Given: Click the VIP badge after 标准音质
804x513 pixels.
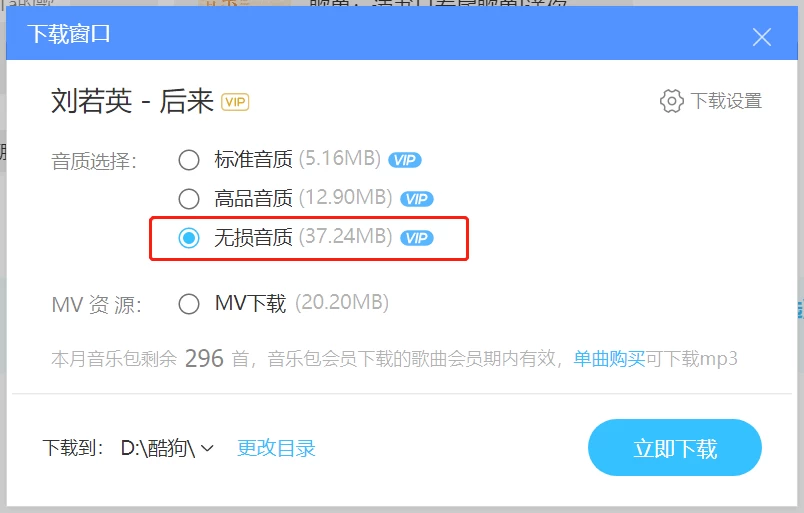Looking at the screenshot, I should coord(405,160).
